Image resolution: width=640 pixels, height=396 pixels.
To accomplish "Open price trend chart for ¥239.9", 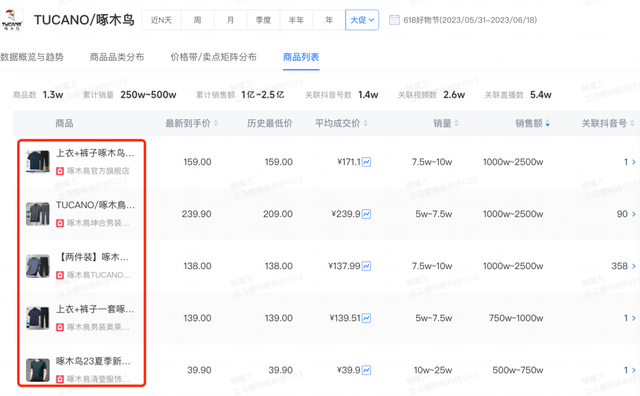I will [x=367, y=214].
